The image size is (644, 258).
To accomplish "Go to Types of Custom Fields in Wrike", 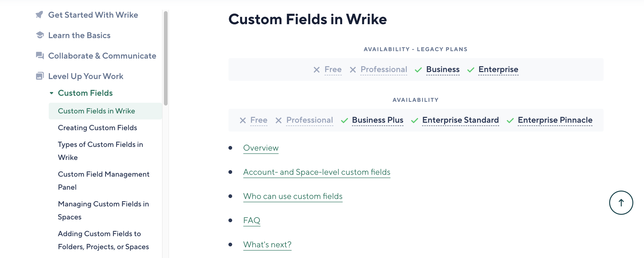I will click(x=100, y=151).
